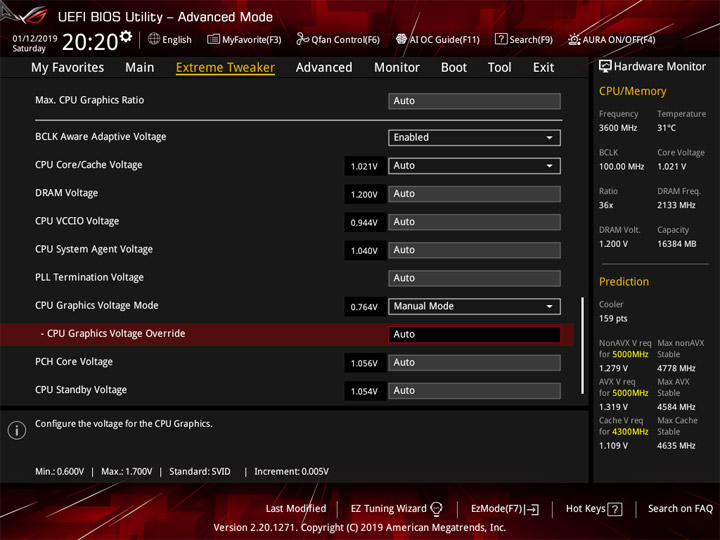The image size is (720, 540).
Task: Click PCH Core Voltage Auto field
Action: click(x=474, y=363)
